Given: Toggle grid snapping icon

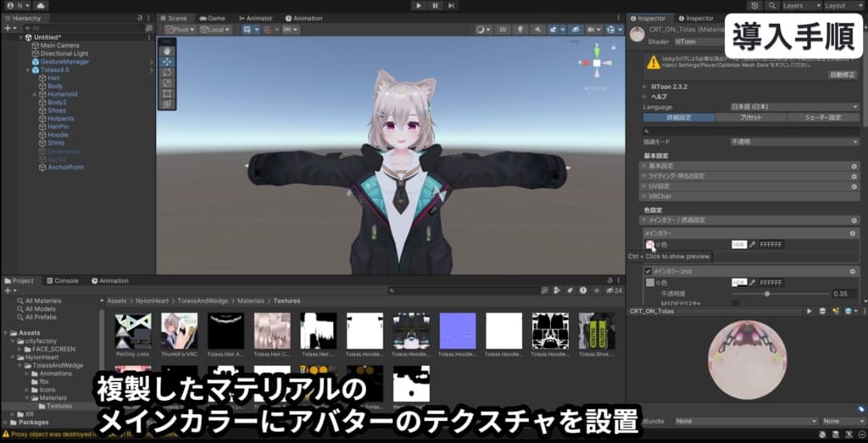Looking at the screenshot, I should [248, 30].
